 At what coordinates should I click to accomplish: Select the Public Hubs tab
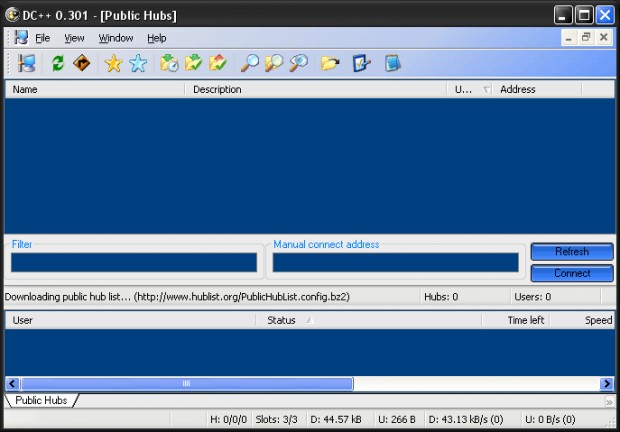(x=41, y=400)
